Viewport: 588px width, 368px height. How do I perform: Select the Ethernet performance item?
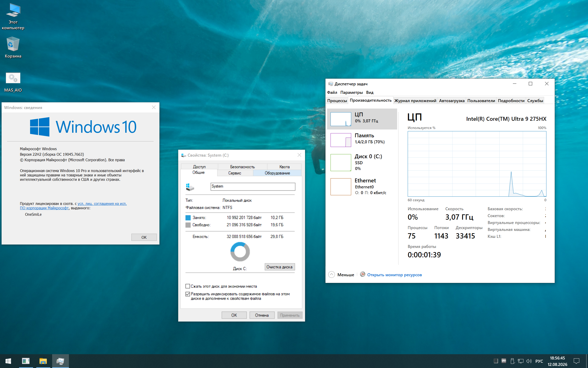point(362,187)
